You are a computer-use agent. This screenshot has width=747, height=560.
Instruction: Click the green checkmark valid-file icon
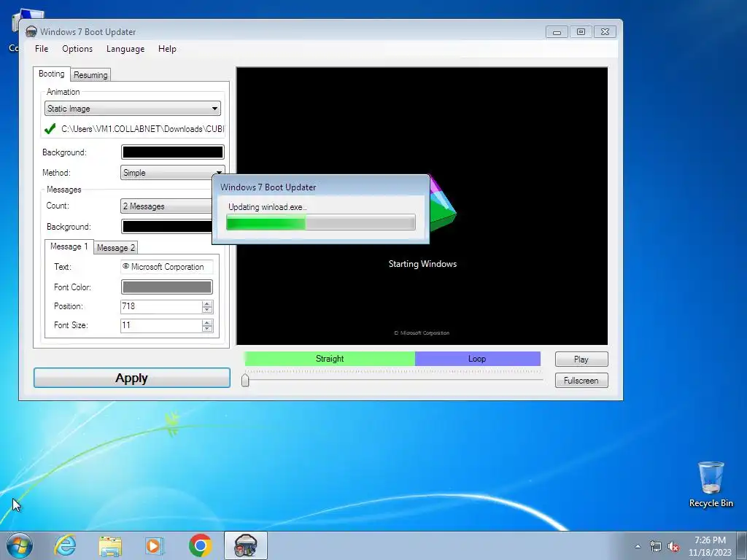click(x=50, y=128)
